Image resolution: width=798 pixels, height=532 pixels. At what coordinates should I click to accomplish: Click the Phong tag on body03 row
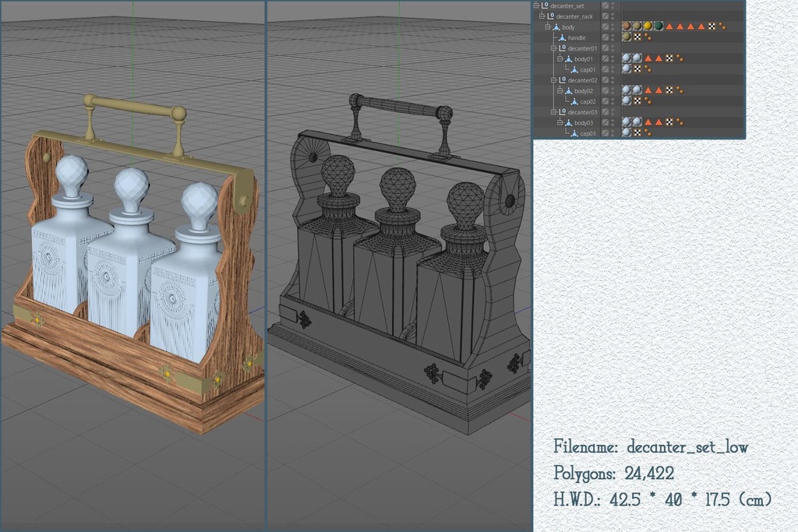tap(680, 122)
